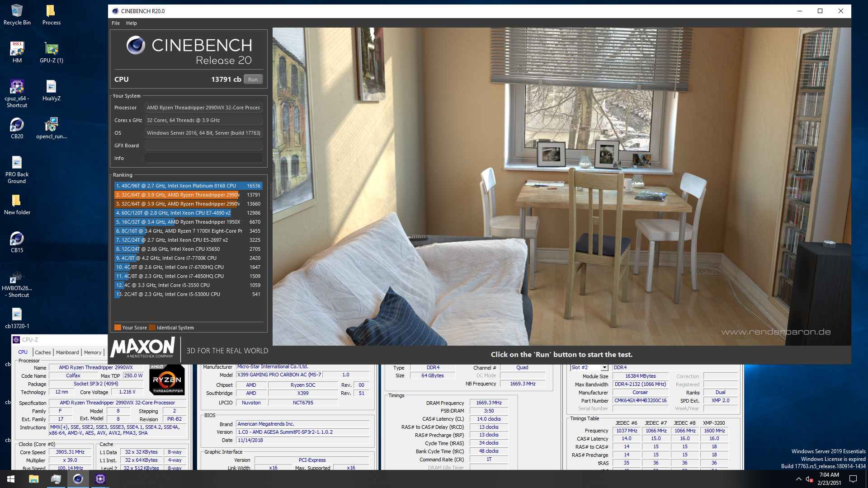Click the Info input field
The image size is (868, 488).
(203, 158)
